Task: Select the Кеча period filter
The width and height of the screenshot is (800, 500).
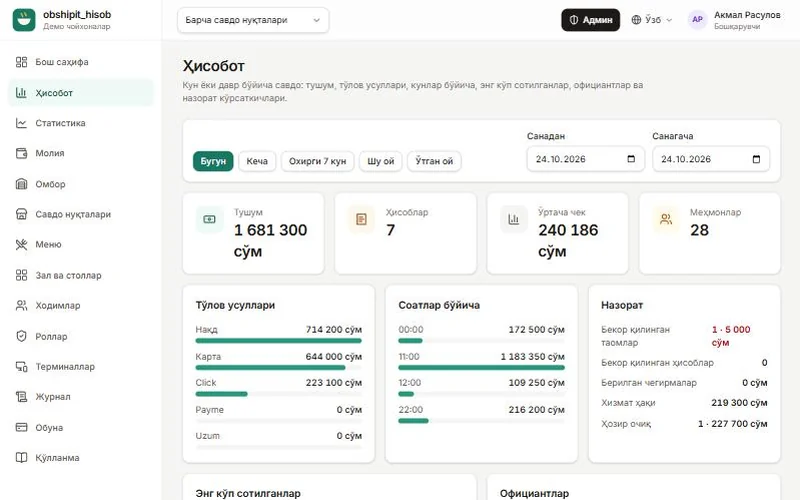Action: [257, 161]
